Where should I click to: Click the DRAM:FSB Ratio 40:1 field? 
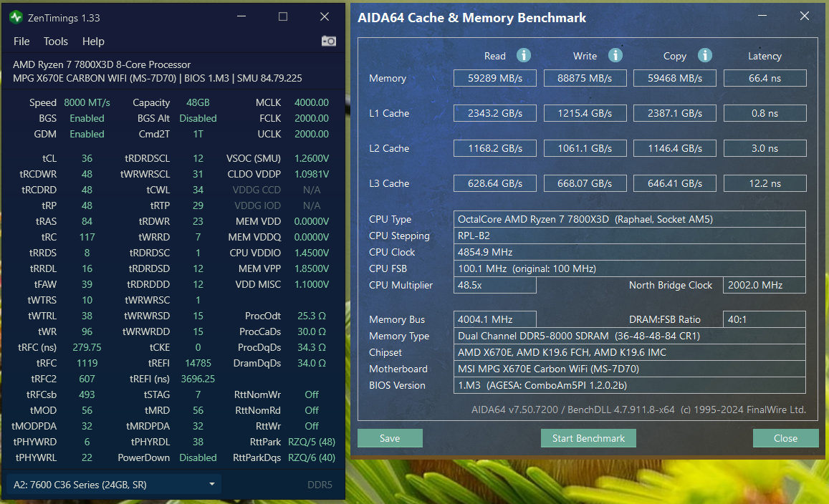click(765, 319)
